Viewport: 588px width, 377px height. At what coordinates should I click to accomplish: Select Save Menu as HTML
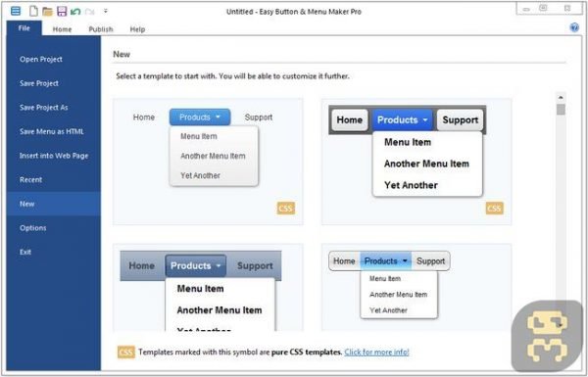(x=52, y=131)
